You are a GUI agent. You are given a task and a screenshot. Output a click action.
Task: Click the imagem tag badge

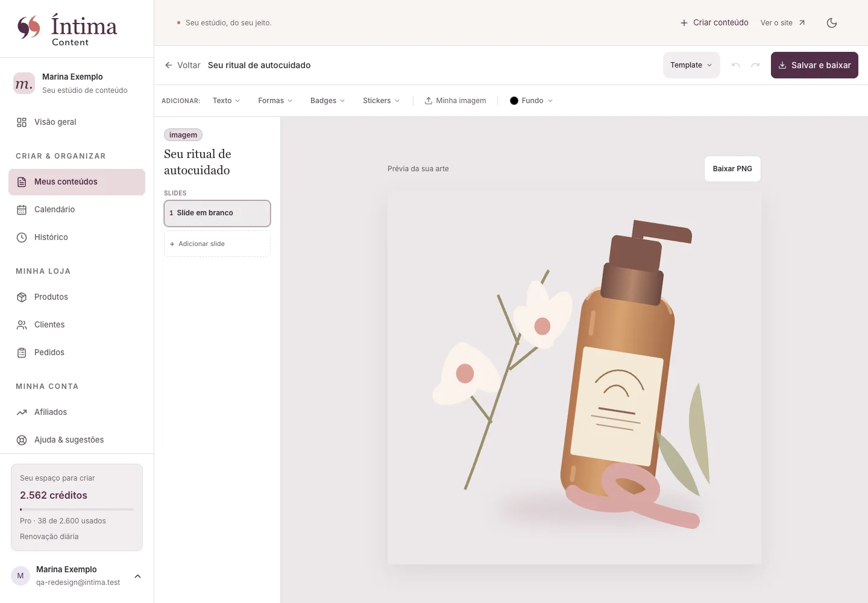tap(183, 135)
